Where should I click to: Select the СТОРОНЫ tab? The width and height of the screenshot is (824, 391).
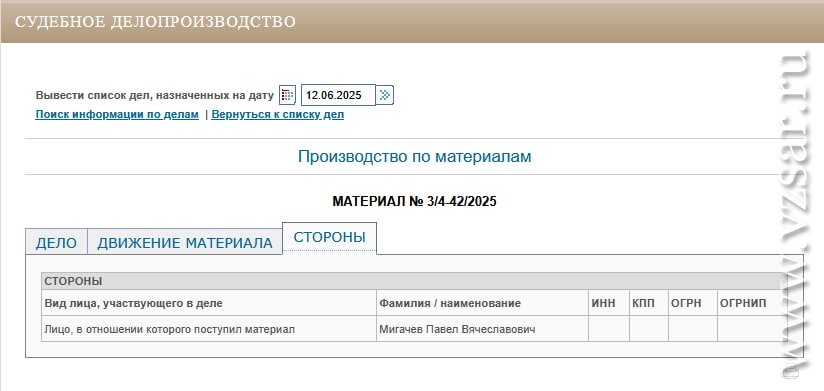point(329,238)
